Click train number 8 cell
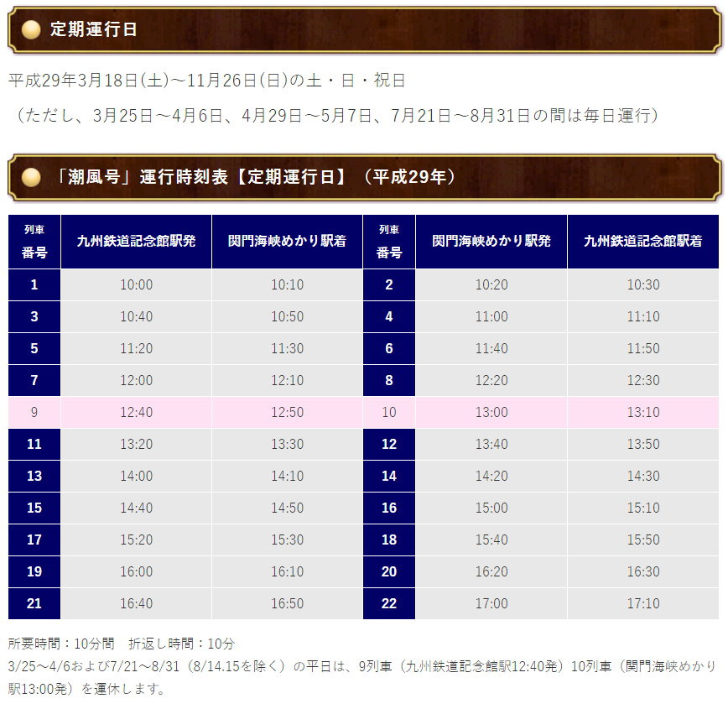 click(389, 380)
